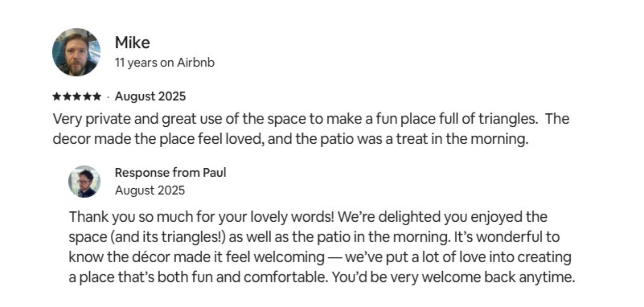644x307 pixels.
Task: Click the 'Response from Paul' heading
Action: [170, 173]
